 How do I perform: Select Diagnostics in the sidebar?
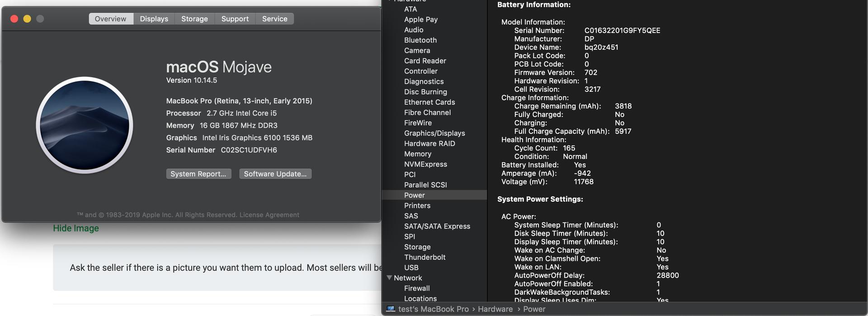[424, 81]
